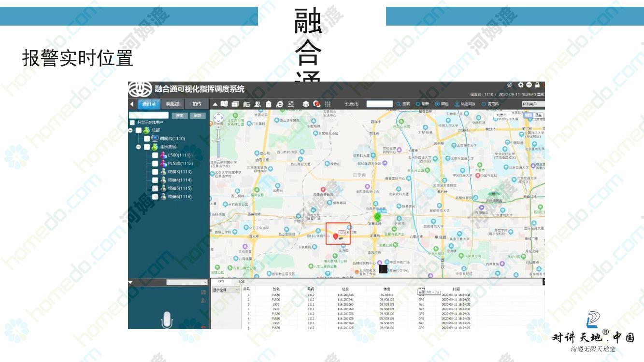This screenshot has width=644, height=362.
Task: Click the map search input beside 北京市
Action: pyautogui.click(x=380, y=104)
